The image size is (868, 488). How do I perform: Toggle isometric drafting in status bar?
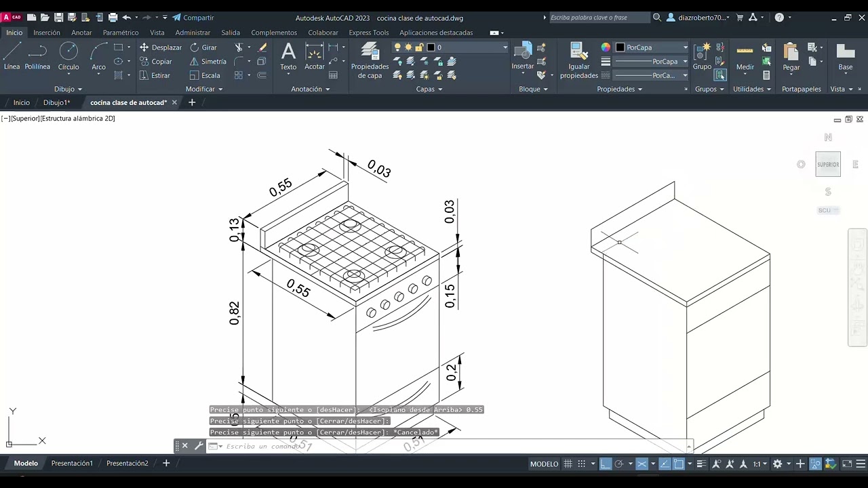point(642,464)
